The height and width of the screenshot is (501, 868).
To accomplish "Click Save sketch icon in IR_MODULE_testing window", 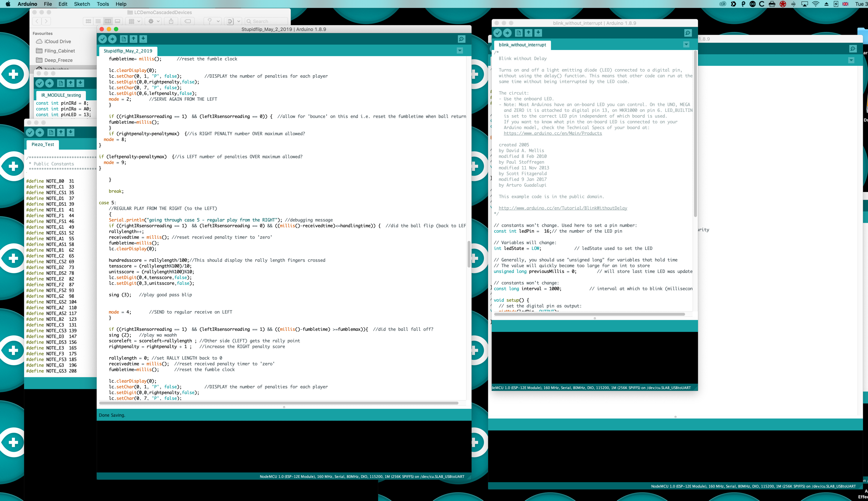I will coord(80,83).
